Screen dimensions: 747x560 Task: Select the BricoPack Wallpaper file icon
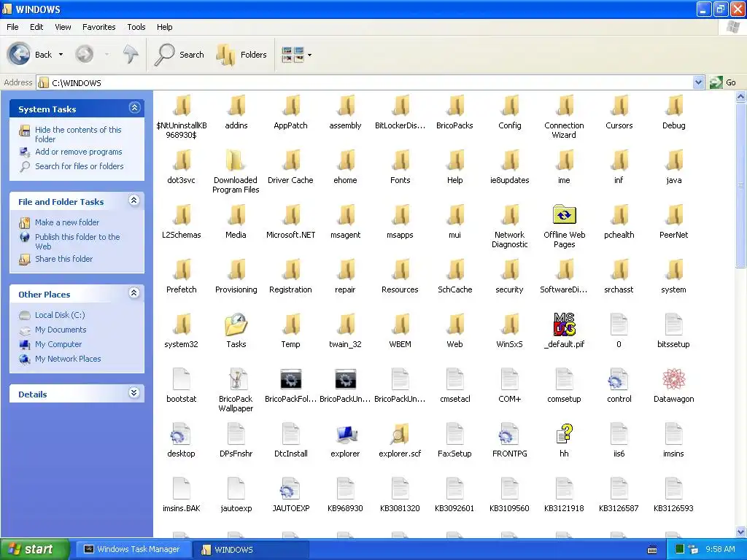[236, 379]
